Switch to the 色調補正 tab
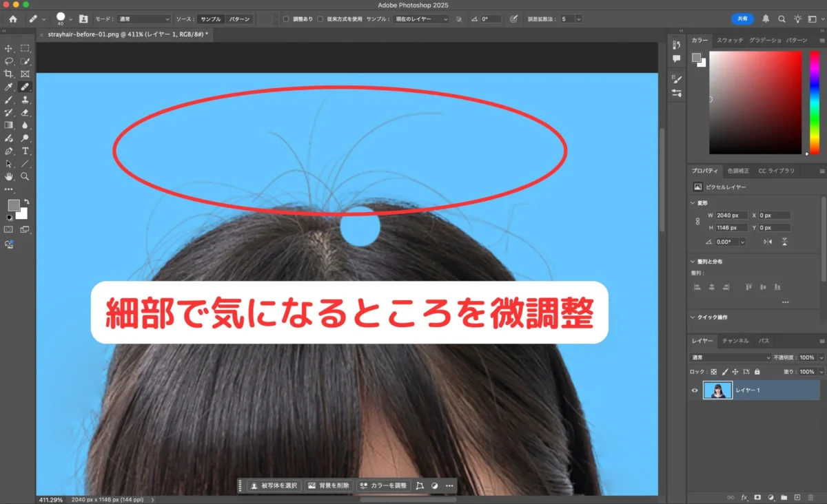This screenshot has width=827, height=504. 738,171
